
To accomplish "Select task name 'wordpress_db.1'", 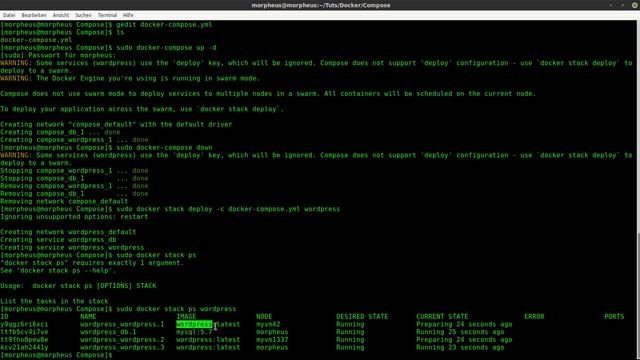I will 108,332.
